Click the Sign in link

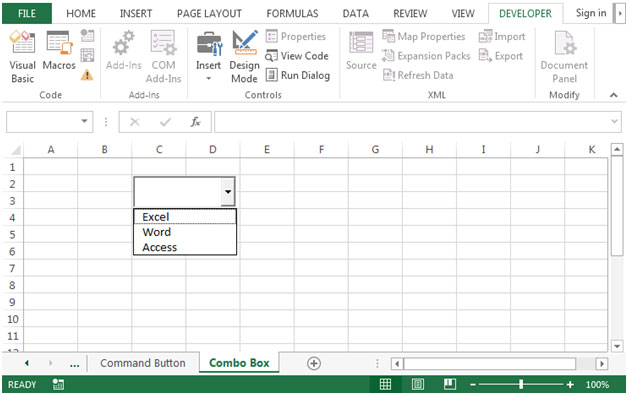(591, 13)
